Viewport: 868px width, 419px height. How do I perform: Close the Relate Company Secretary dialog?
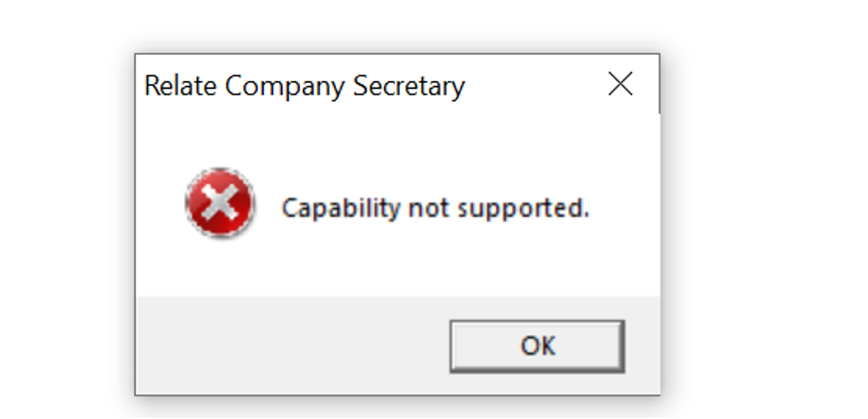pyautogui.click(x=620, y=85)
